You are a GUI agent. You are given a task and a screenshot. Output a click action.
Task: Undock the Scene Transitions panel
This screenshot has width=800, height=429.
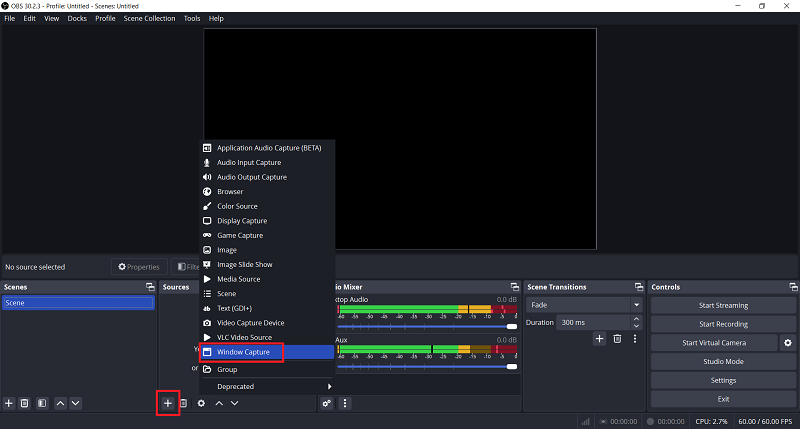point(639,287)
